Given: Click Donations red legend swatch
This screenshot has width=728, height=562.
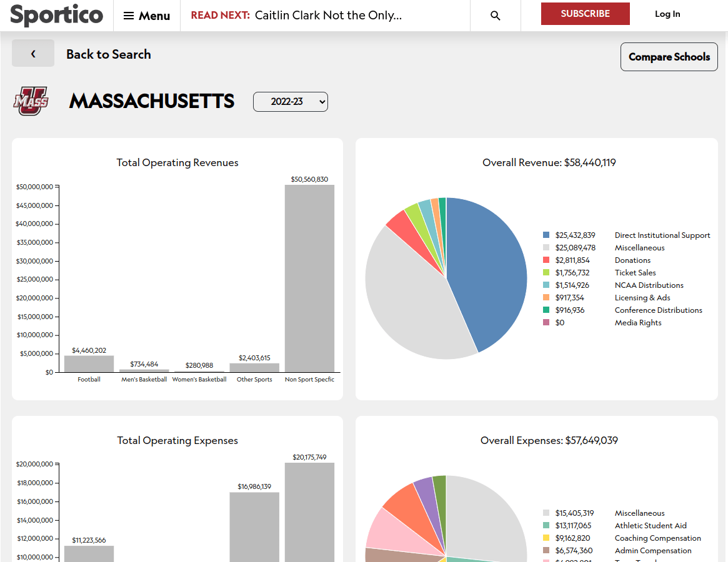Looking at the screenshot, I should pyautogui.click(x=546, y=260).
